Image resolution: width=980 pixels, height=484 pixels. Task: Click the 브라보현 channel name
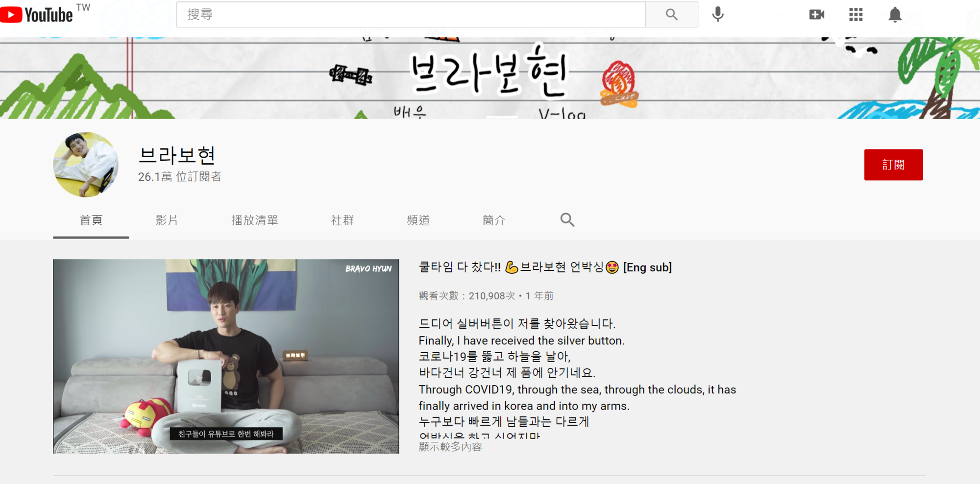point(177,155)
